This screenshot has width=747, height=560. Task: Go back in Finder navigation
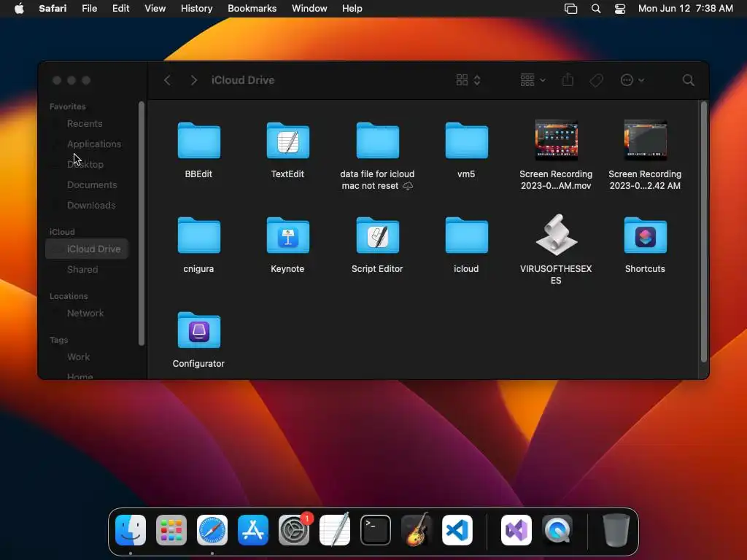coord(167,80)
